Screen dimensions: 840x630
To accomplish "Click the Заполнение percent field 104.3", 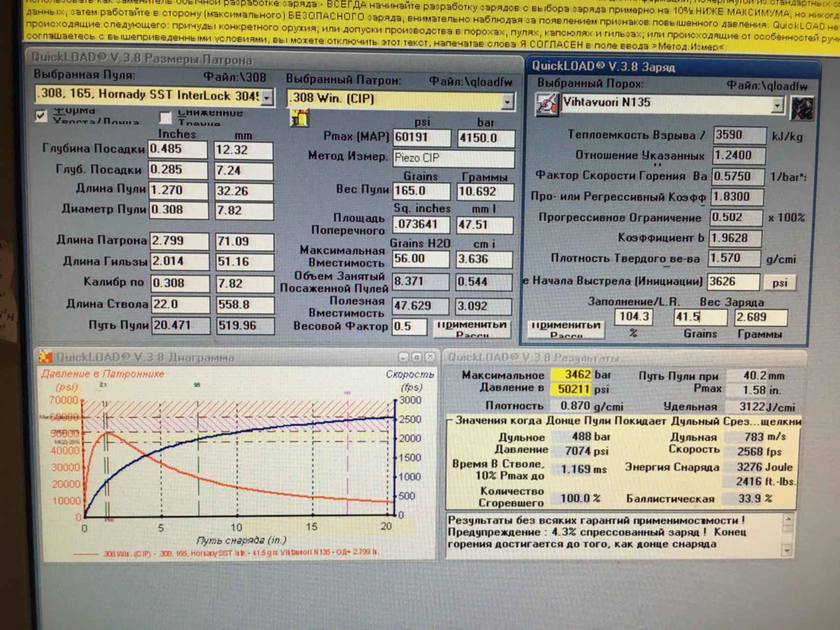I will (x=634, y=317).
